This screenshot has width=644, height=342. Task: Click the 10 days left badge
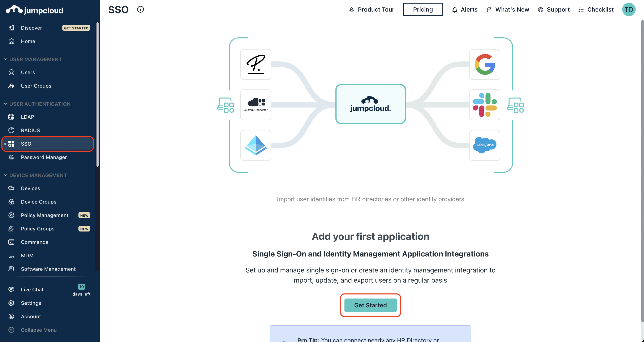pos(82,290)
